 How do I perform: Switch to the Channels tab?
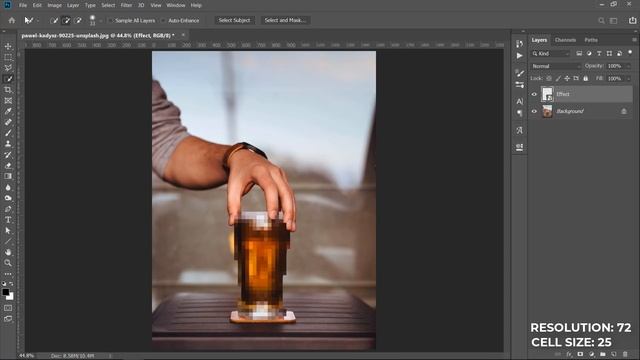565,40
